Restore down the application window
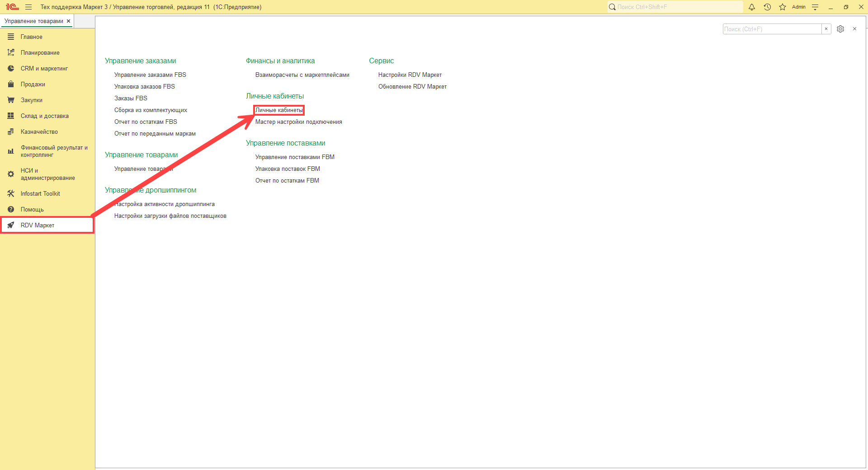868x470 pixels. point(846,7)
